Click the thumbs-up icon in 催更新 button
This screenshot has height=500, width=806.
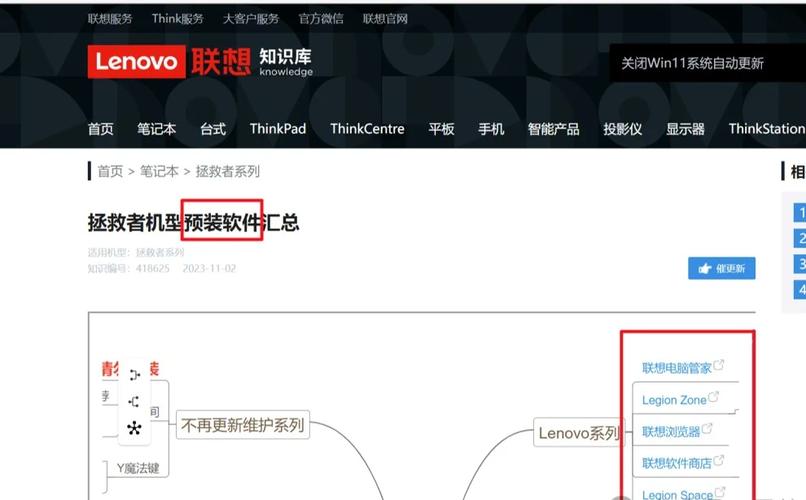click(705, 268)
